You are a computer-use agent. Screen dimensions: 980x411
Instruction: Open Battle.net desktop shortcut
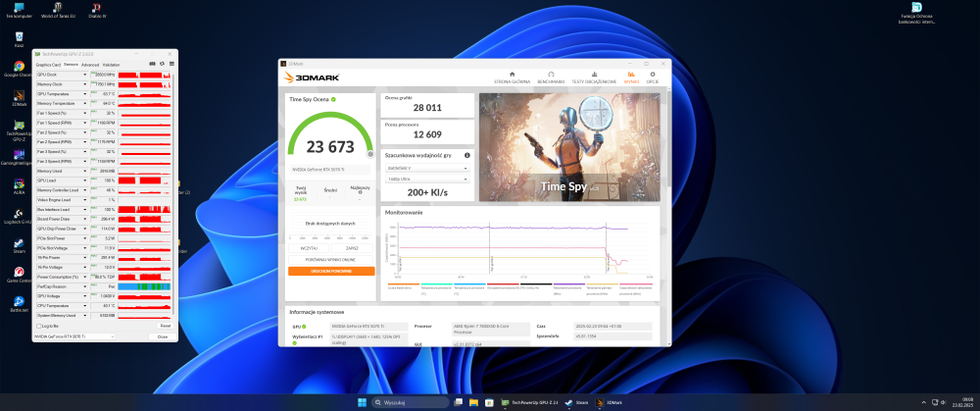point(20,304)
